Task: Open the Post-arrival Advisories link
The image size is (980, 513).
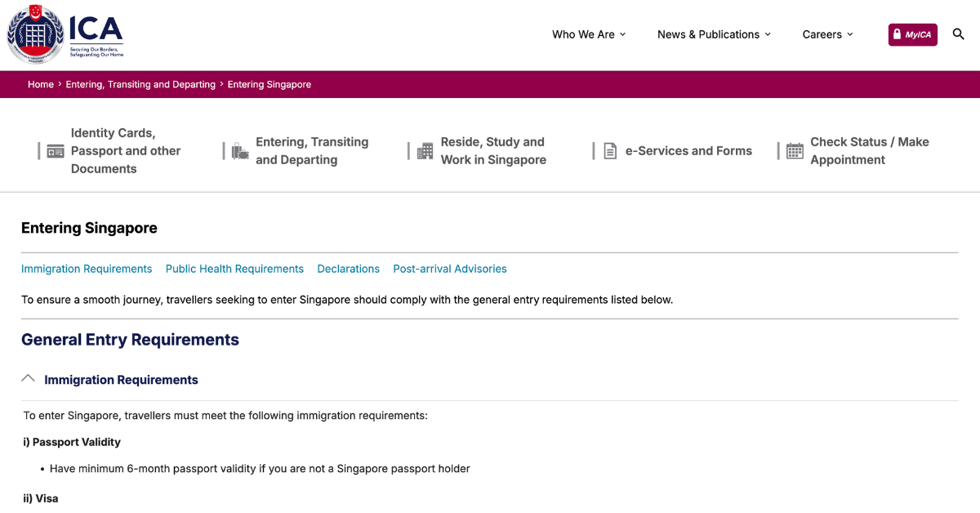Action: tap(450, 269)
